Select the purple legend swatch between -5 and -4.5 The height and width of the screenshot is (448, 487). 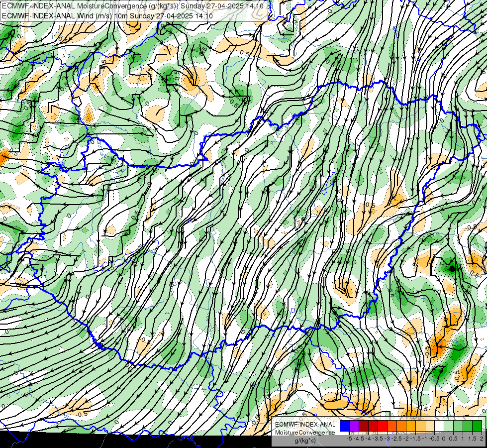click(x=354, y=426)
